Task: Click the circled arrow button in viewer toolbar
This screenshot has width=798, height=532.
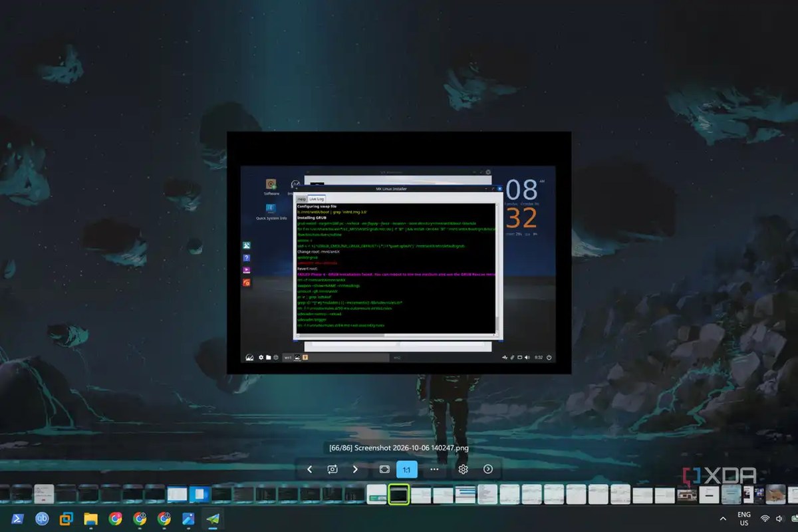Action: (488, 469)
